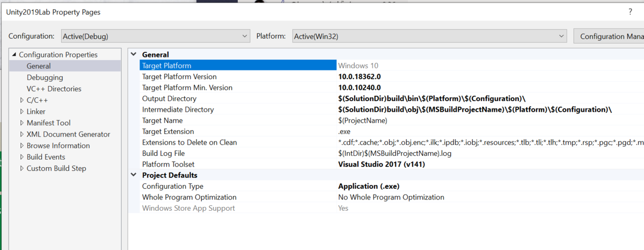
Task: Click the Visual Studio 2017 (v141) value
Action: pyautogui.click(x=382, y=164)
